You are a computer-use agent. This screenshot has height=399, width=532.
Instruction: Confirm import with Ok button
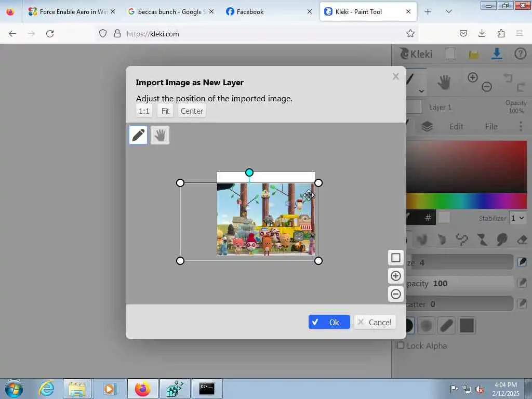[329, 322]
